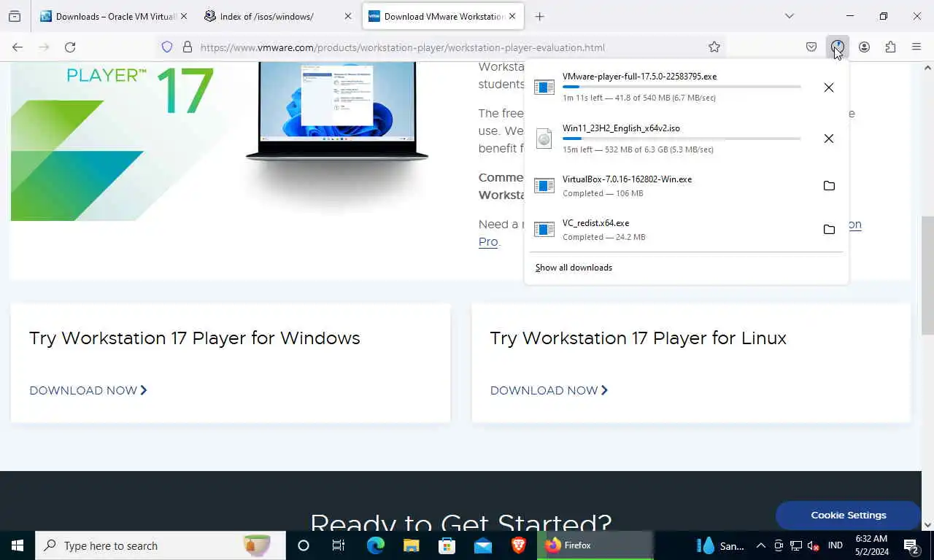Show hidden system tray icons
This screenshot has height=560, width=934.
(x=760, y=545)
